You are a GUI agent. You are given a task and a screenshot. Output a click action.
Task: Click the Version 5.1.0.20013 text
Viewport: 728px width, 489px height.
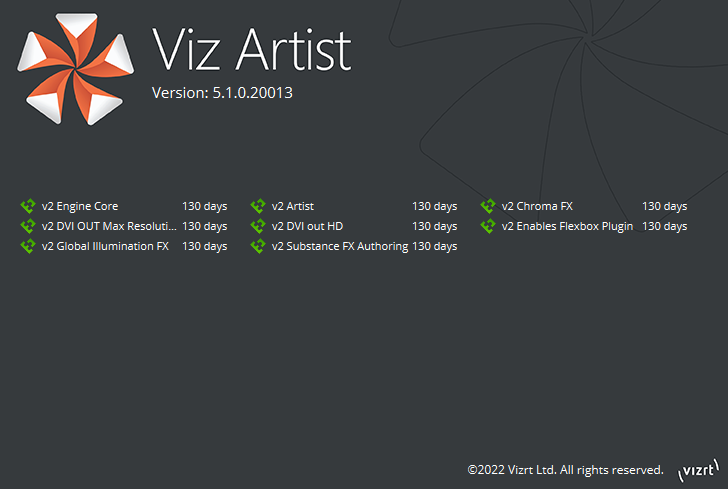[x=221, y=93]
